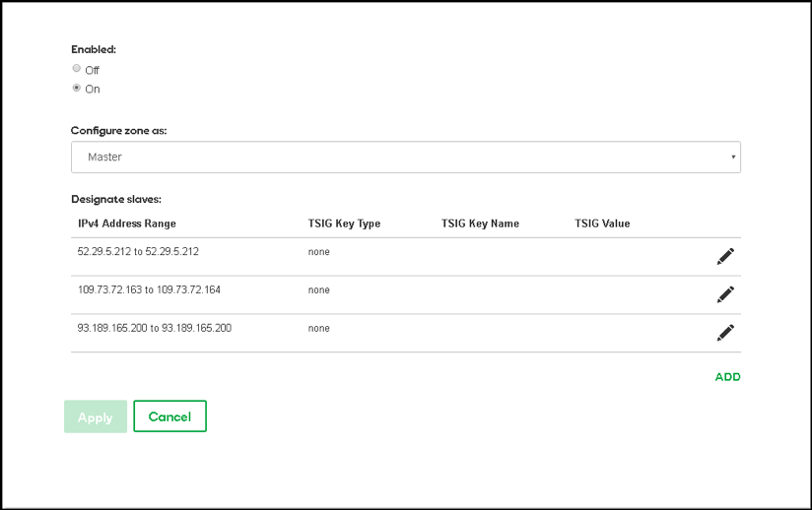Screen dimensions: 812x510
Task: Click the 'Configure zone as:' label
Action: pyautogui.click(x=118, y=131)
